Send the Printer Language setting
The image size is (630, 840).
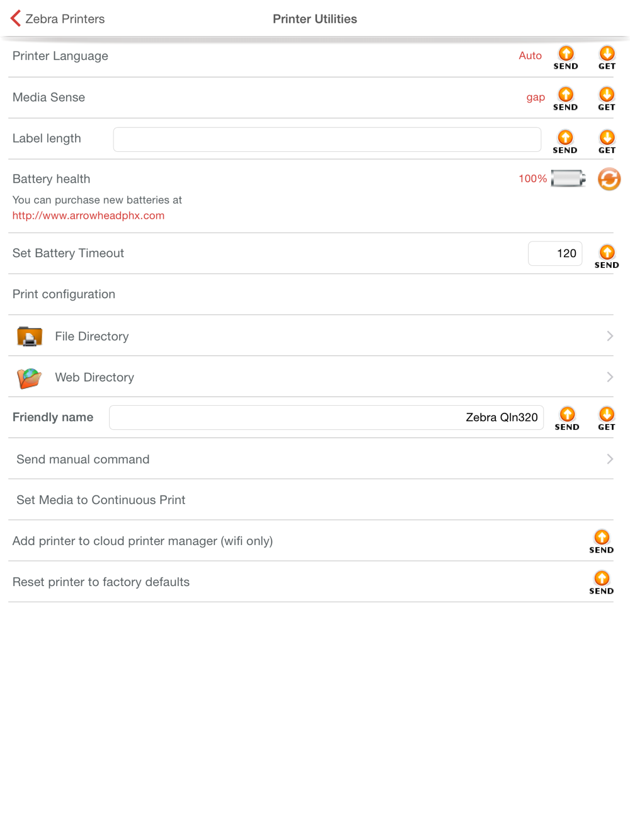click(x=566, y=58)
